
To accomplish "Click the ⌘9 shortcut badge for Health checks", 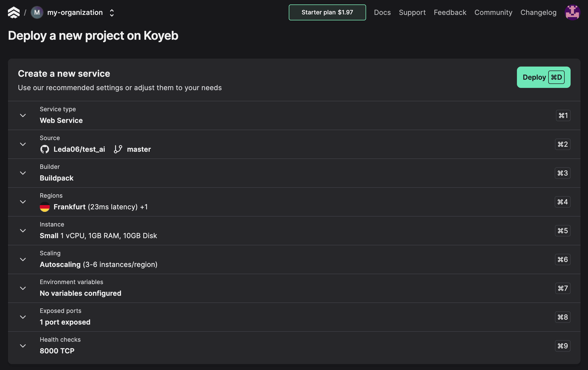I will pyautogui.click(x=562, y=346).
